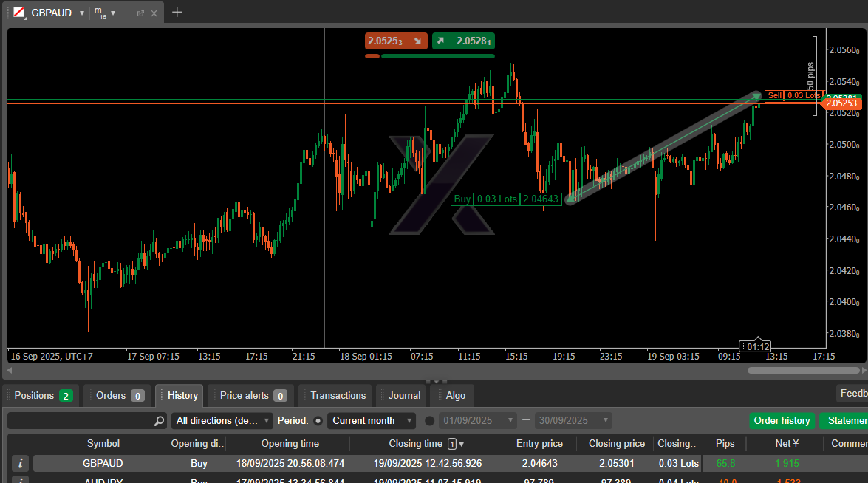The image size is (868, 483).
Task: Switch to the Positions tab
Action: click(41, 395)
